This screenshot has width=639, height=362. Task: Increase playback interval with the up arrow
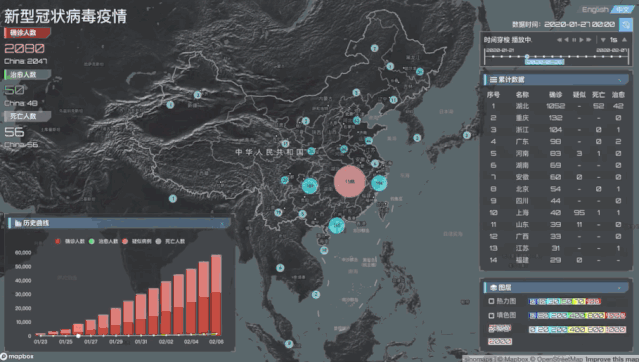click(624, 40)
